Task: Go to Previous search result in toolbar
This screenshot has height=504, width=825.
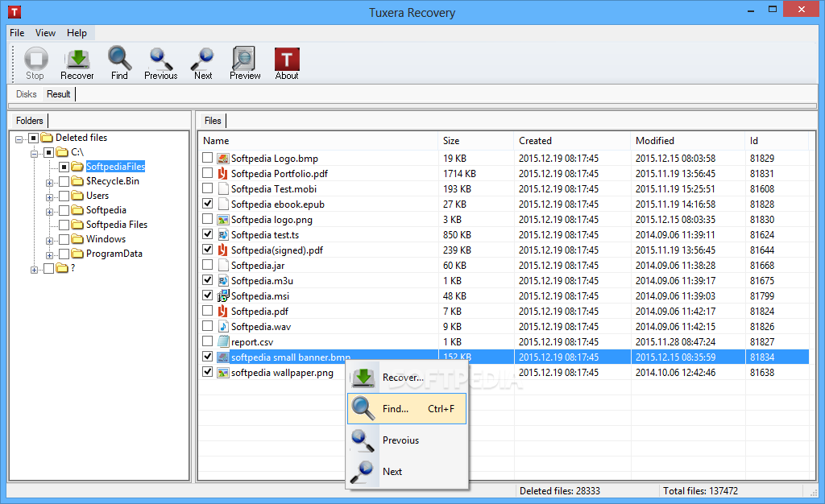Action: (161, 58)
